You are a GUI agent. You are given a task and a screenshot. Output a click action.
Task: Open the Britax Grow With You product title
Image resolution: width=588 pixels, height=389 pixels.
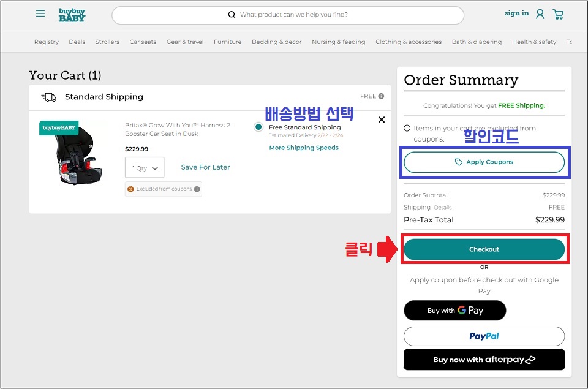(x=178, y=129)
